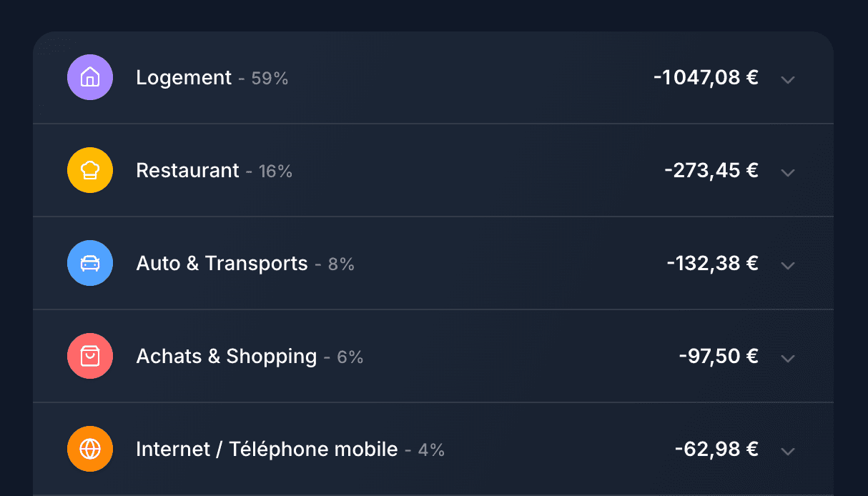The image size is (868, 496).
Task: Click the blue car Auto & Transports icon
Action: pyautogui.click(x=90, y=263)
